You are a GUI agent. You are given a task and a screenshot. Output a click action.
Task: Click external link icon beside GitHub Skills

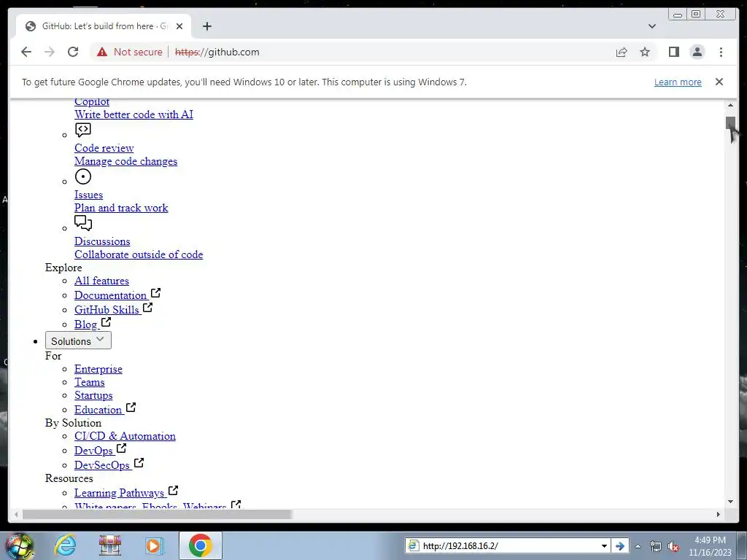click(147, 308)
